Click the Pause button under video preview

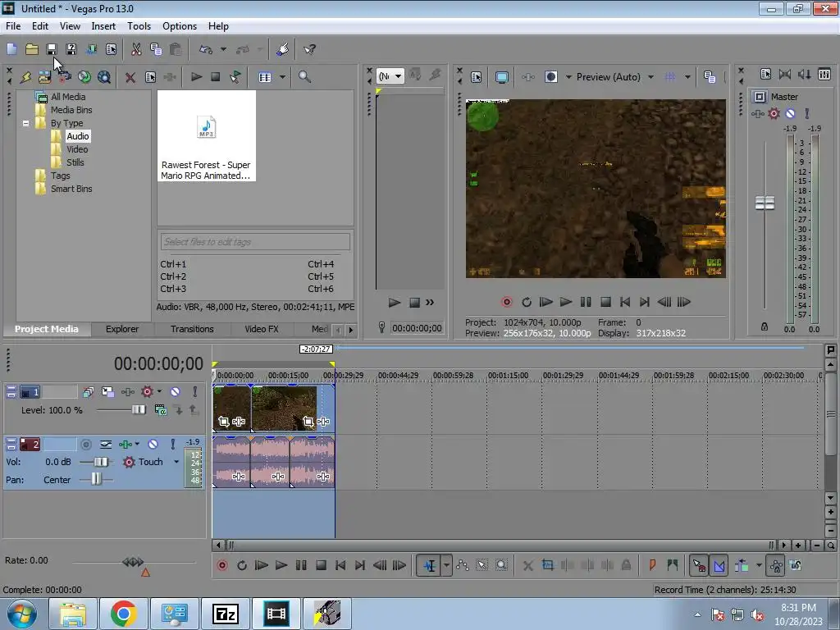pos(586,302)
